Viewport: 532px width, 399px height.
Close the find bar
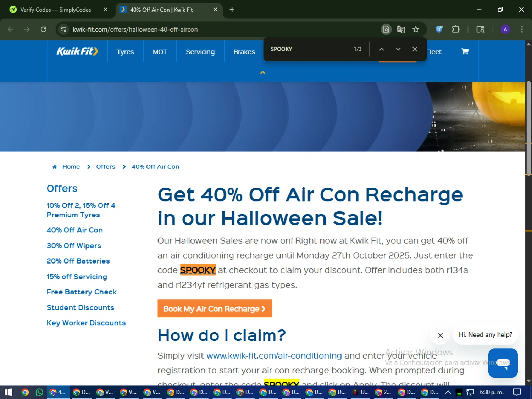click(415, 49)
